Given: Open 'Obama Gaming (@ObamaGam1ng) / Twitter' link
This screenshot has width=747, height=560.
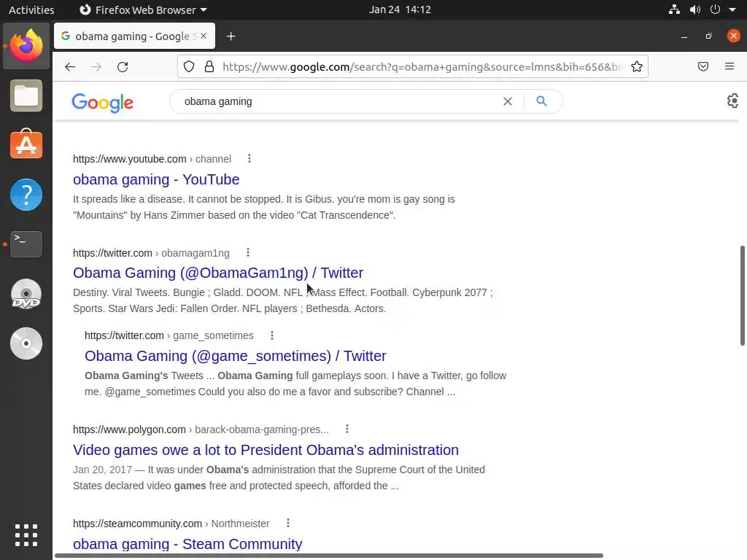Looking at the screenshot, I should (218, 273).
